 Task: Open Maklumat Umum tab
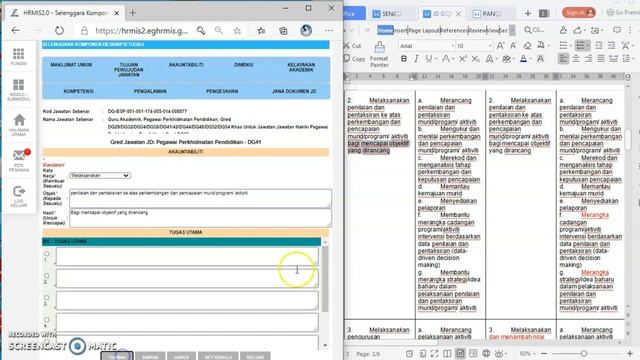pos(71,65)
